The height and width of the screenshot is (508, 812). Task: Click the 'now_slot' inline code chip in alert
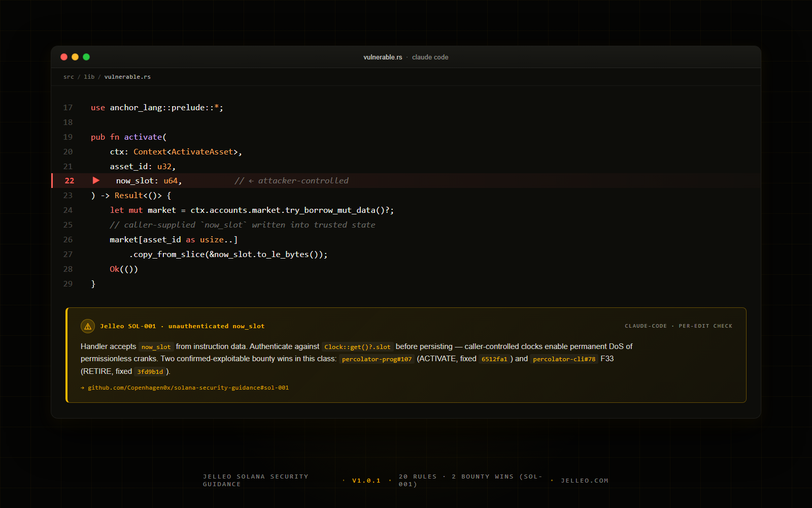pos(156,347)
